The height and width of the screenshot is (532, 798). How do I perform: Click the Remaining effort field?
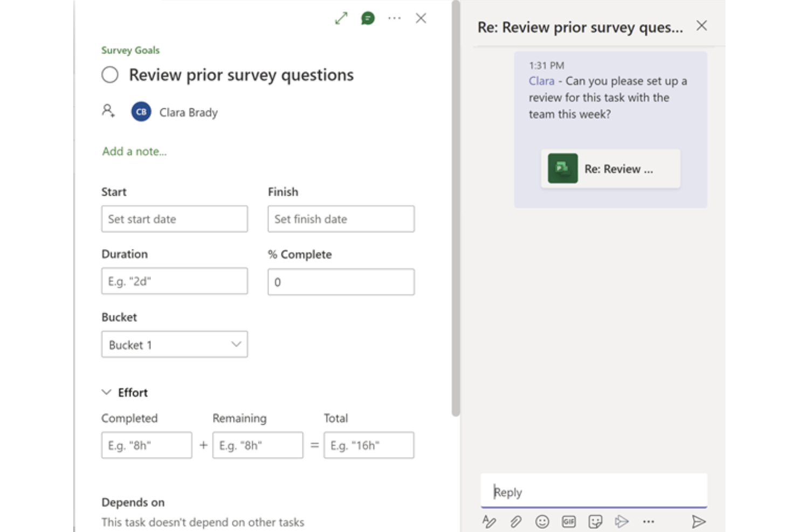(x=258, y=445)
